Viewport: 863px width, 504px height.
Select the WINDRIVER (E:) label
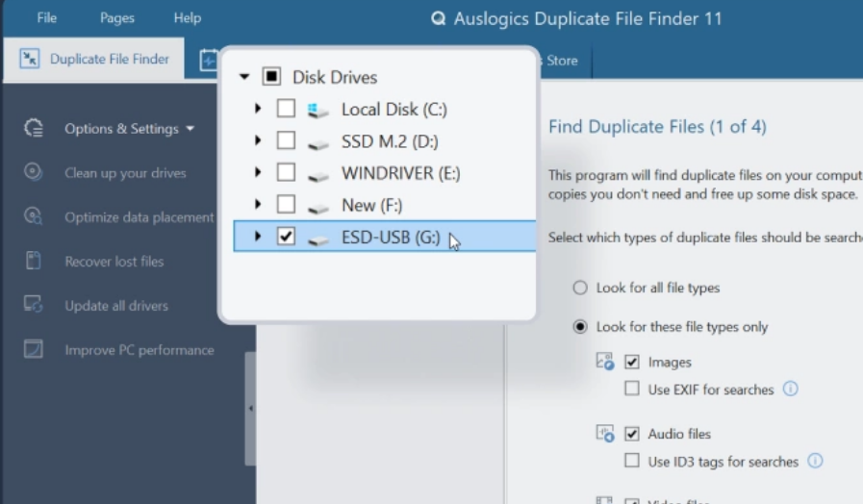click(x=400, y=173)
